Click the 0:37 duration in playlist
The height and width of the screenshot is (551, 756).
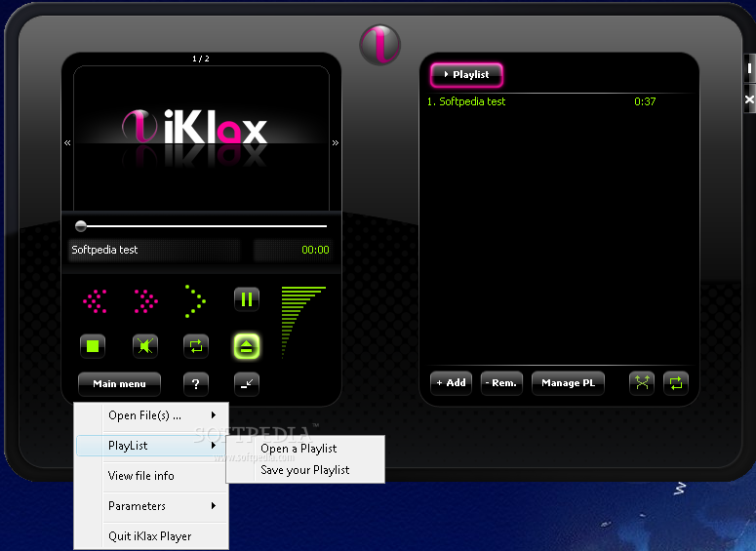click(x=645, y=101)
